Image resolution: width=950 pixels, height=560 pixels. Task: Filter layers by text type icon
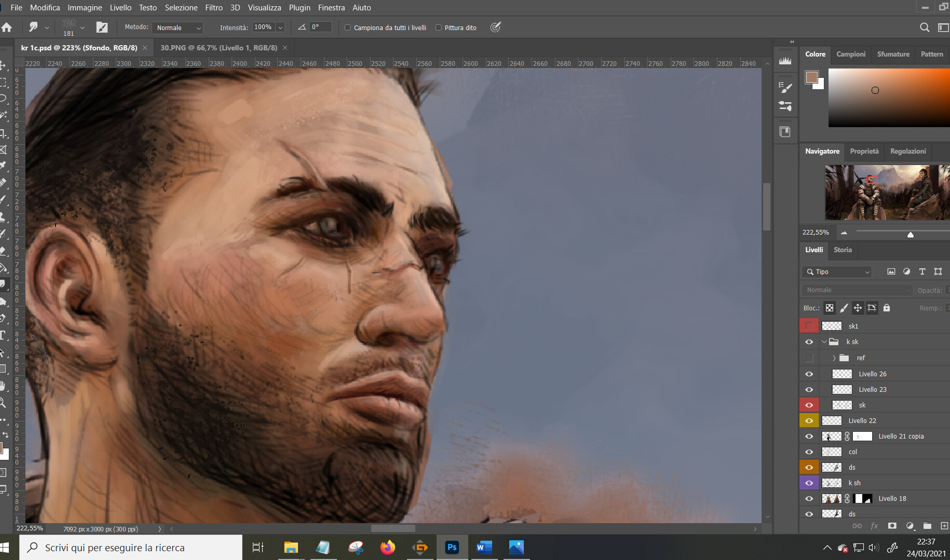click(922, 271)
